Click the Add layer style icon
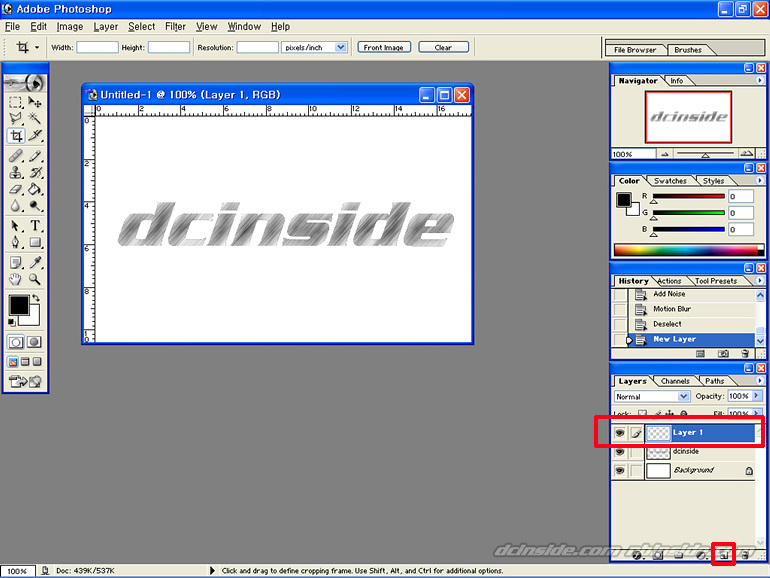Image resolution: width=770 pixels, height=578 pixels. coord(637,555)
